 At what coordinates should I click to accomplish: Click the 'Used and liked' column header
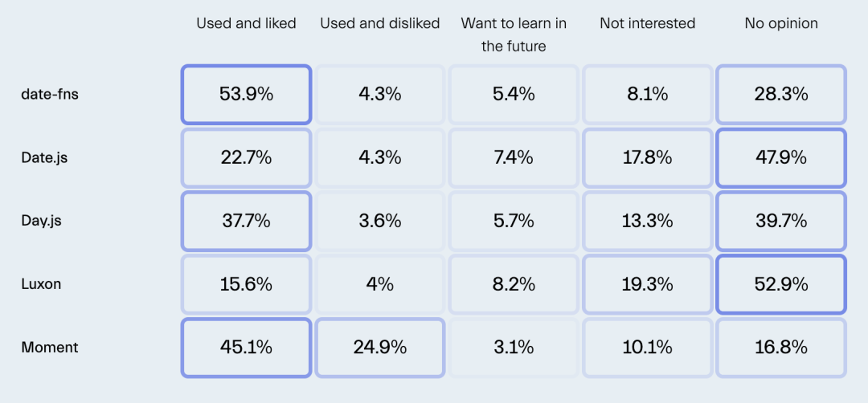coord(246,23)
